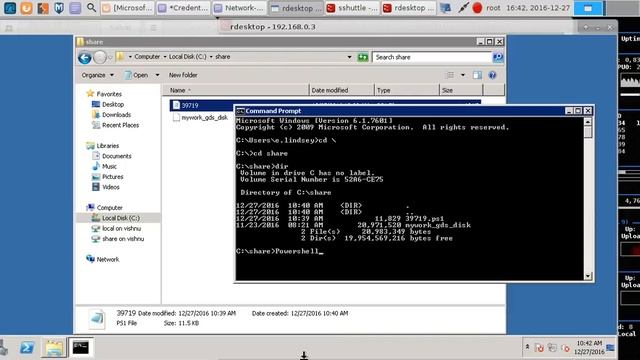
Task: Click the Explorer forward navigation arrow
Action: tap(100, 58)
